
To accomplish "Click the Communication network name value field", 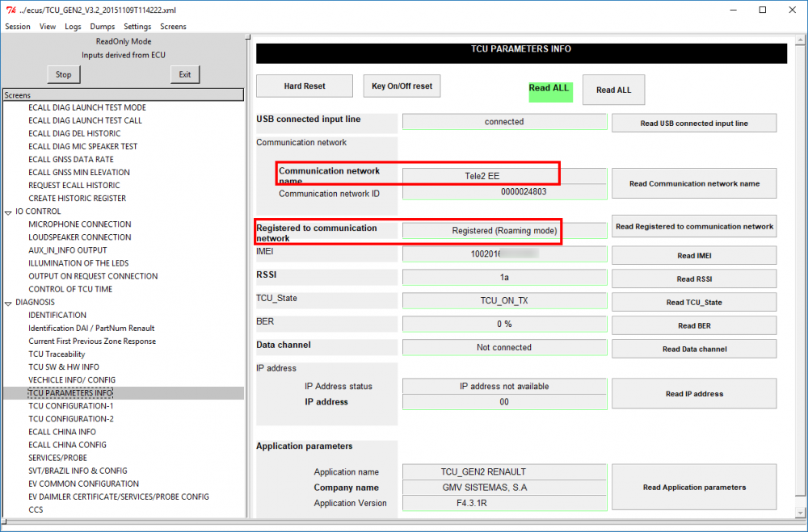I will click(504, 176).
